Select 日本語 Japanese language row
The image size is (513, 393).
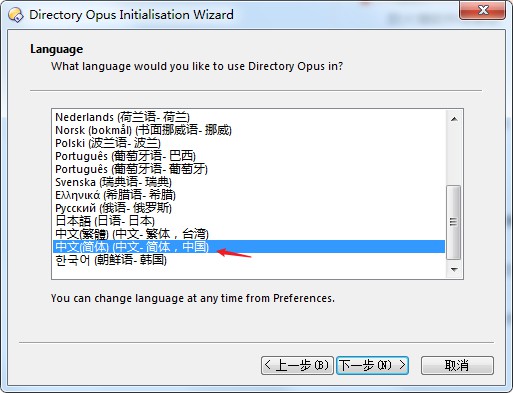point(249,221)
